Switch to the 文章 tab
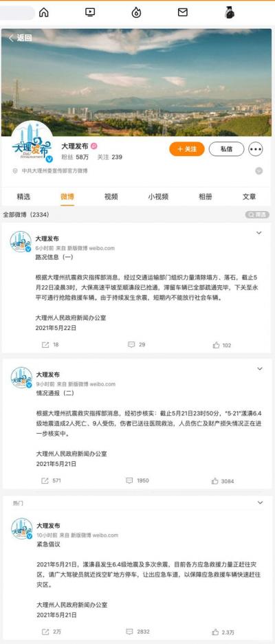The height and width of the screenshot is (644, 275). coord(249,197)
